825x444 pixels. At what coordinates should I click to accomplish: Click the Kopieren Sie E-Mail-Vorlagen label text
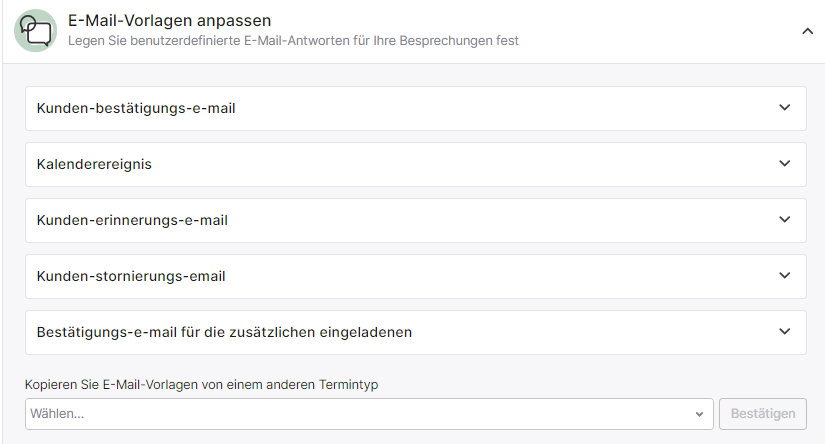[x=202, y=385]
